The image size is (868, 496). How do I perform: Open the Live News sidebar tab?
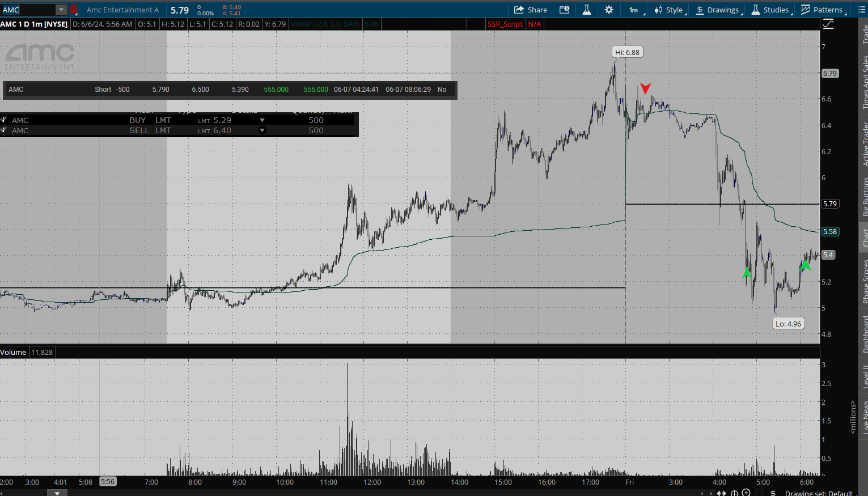(x=864, y=417)
